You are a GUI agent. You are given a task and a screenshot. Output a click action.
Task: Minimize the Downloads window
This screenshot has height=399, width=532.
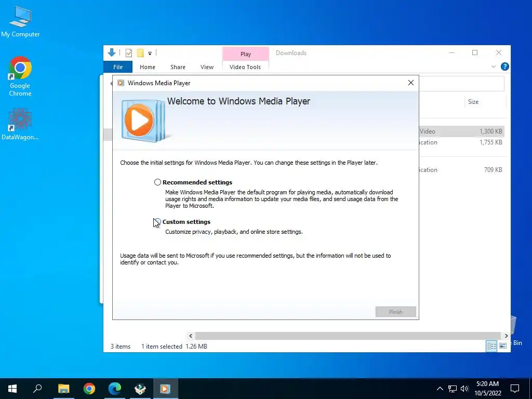(x=451, y=52)
